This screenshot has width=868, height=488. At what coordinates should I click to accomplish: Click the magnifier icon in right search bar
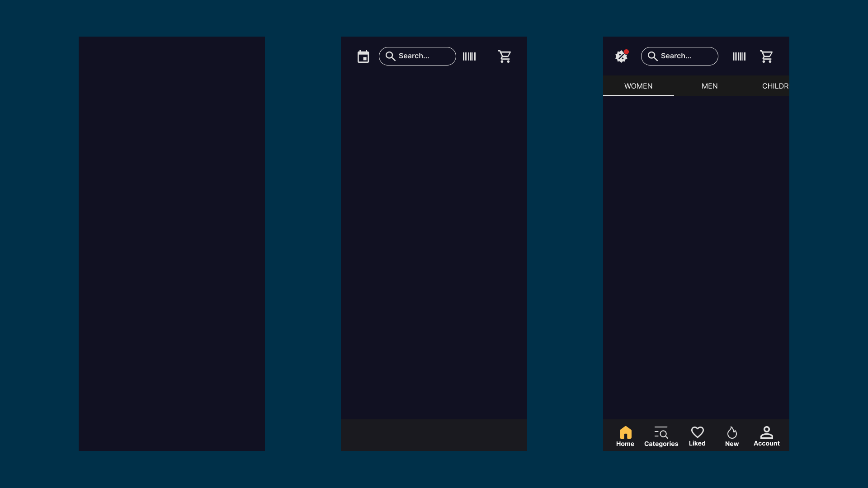(652, 56)
